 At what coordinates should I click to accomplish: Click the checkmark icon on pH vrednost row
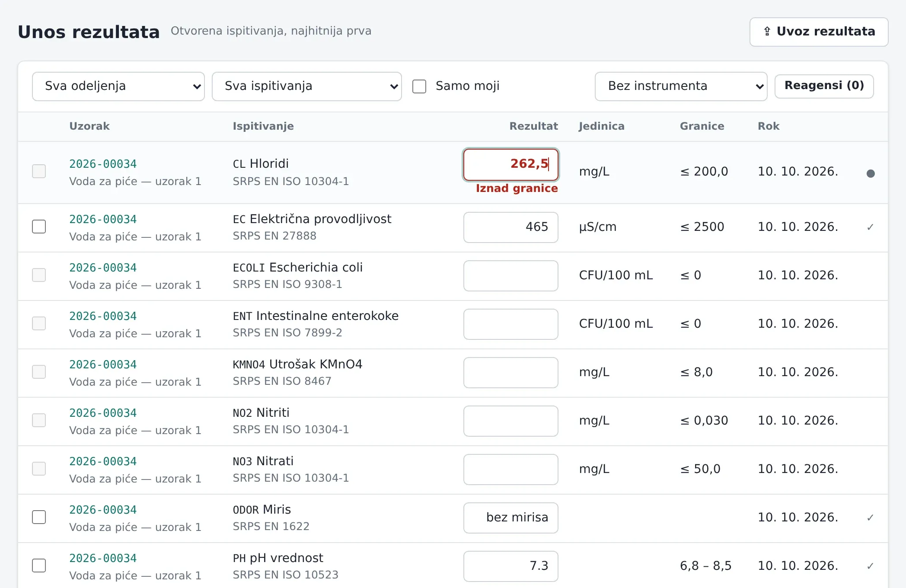coord(870,566)
